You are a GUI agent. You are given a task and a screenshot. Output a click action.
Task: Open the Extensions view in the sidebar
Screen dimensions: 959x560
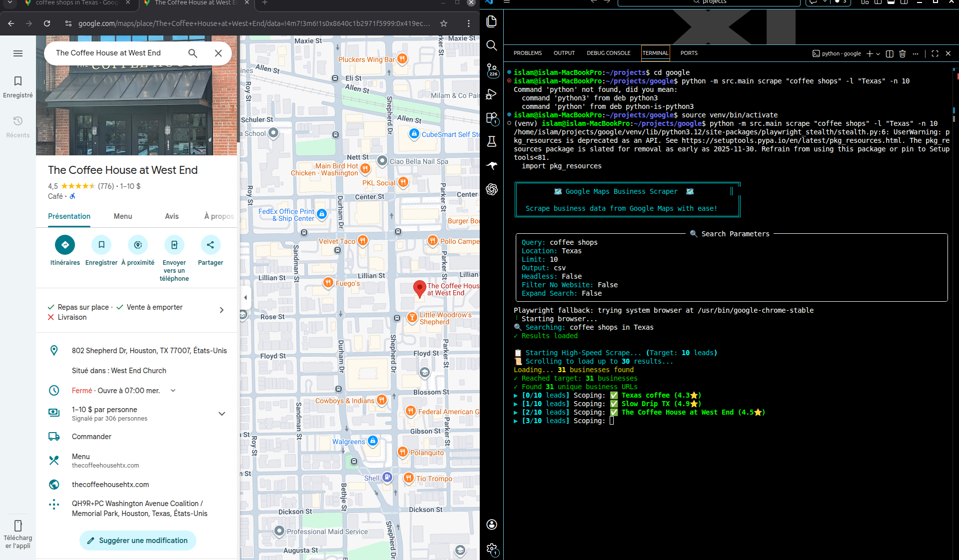click(x=491, y=118)
